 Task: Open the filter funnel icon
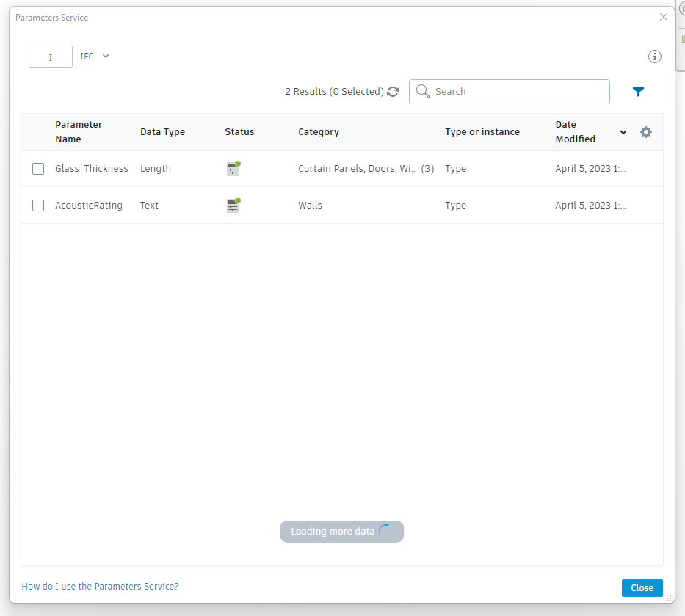click(x=637, y=91)
